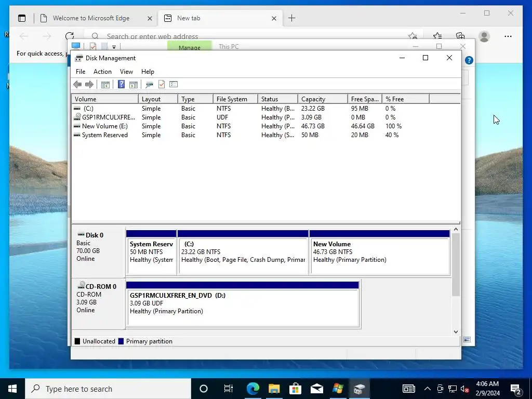The width and height of the screenshot is (532, 399).
Task: Go back using the toolbar Back arrow
Action: [x=77, y=85]
